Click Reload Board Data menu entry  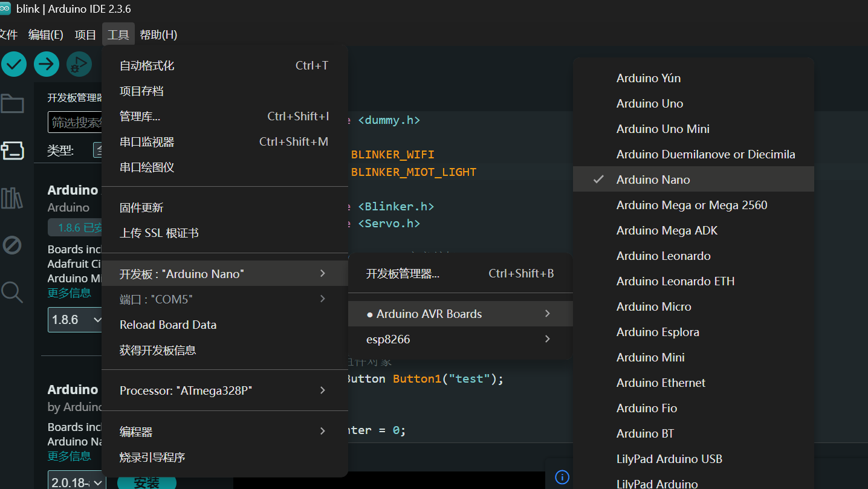pyautogui.click(x=225, y=325)
